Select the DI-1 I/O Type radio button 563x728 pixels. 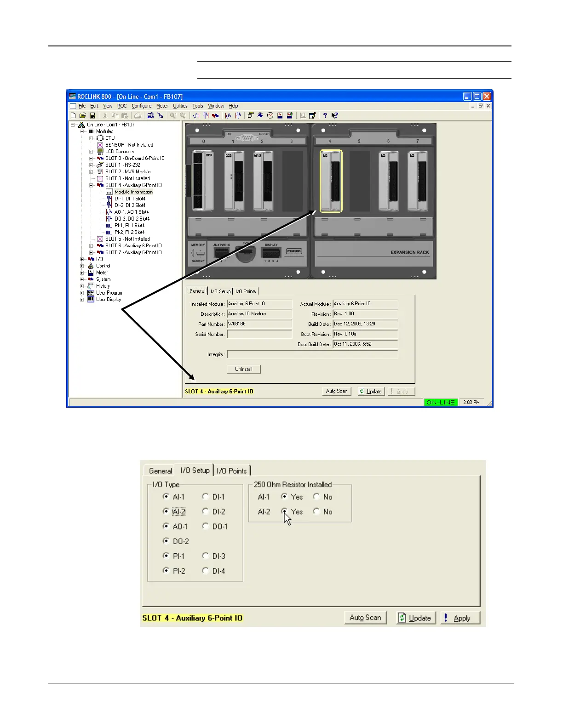coord(206,496)
